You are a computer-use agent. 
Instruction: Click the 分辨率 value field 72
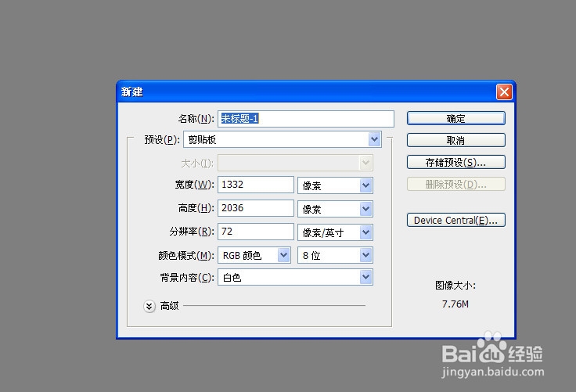tap(256, 232)
